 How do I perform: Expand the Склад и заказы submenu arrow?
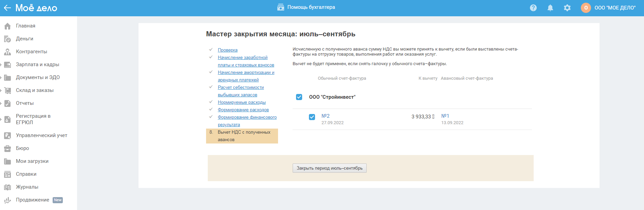pyautogui.click(x=1, y=90)
